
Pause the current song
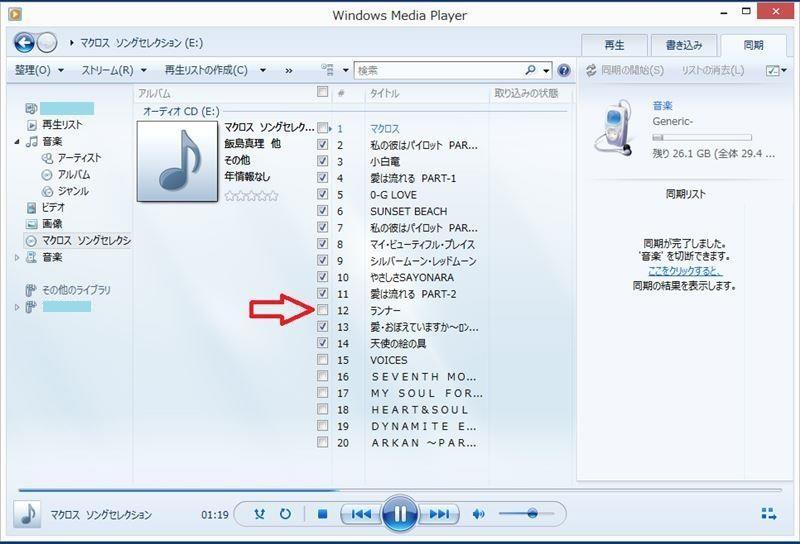[399, 514]
